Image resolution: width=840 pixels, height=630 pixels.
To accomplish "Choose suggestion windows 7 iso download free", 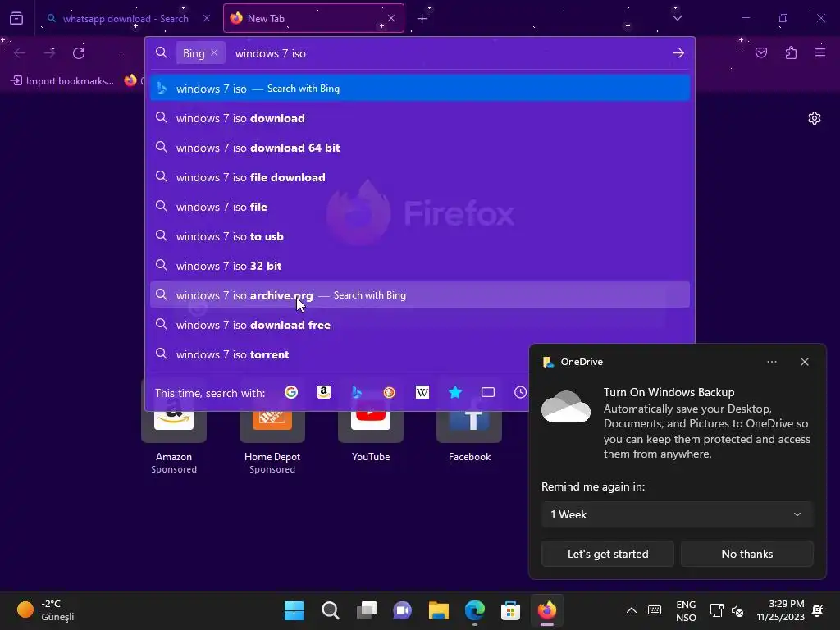I will point(420,325).
